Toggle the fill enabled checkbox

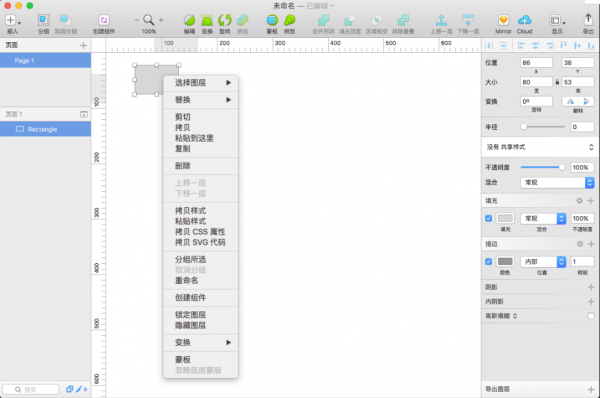tap(488, 219)
